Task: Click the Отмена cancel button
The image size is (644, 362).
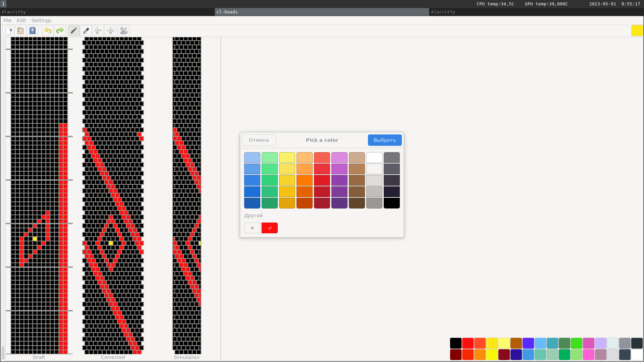Action: coord(259,140)
